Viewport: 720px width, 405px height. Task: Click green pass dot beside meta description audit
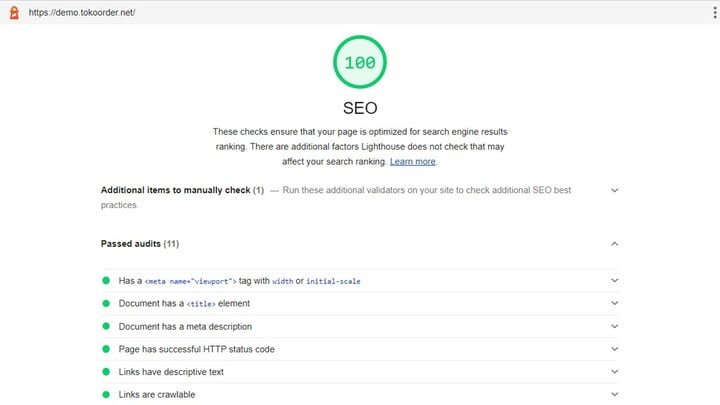tap(106, 326)
